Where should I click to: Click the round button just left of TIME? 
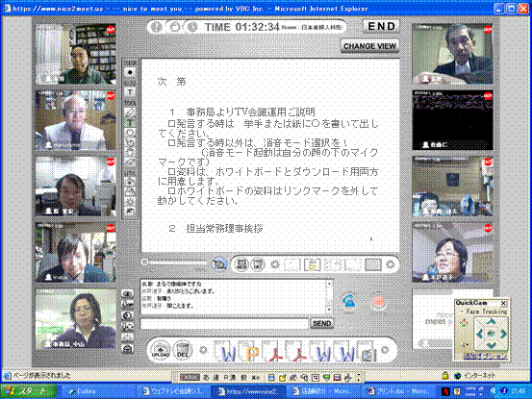pyautogui.click(x=192, y=27)
